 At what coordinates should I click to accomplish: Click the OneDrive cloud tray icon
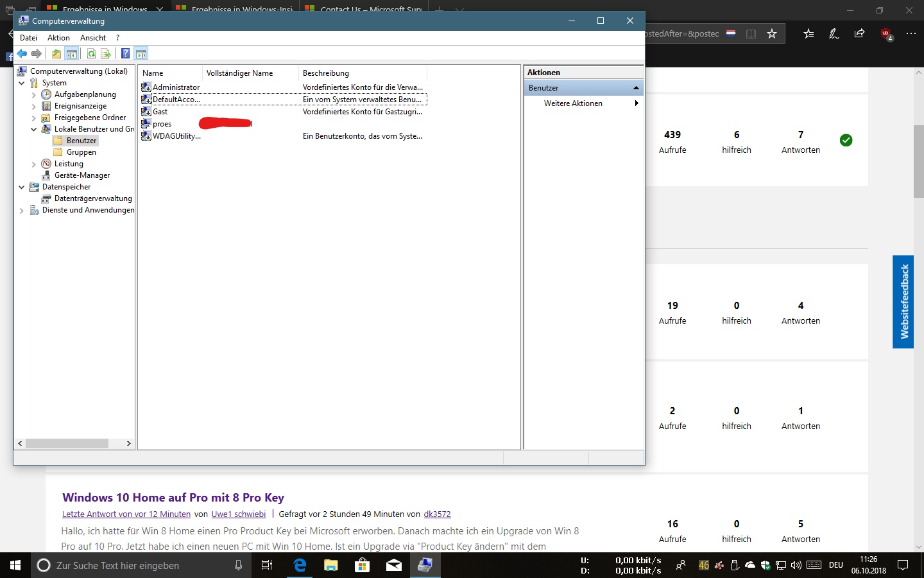point(750,565)
